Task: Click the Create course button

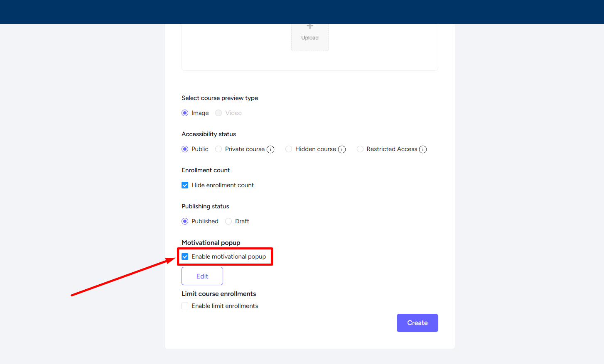Action: pyautogui.click(x=417, y=323)
